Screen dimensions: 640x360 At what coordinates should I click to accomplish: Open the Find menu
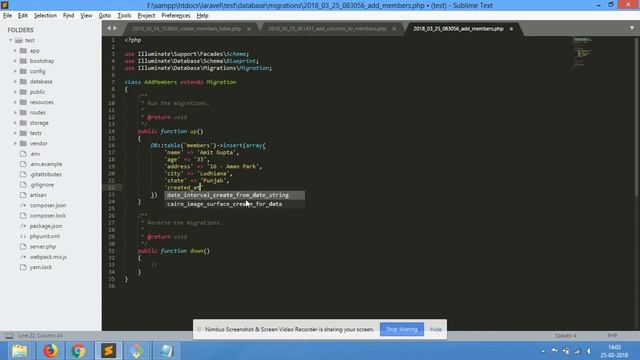click(68, 16)
